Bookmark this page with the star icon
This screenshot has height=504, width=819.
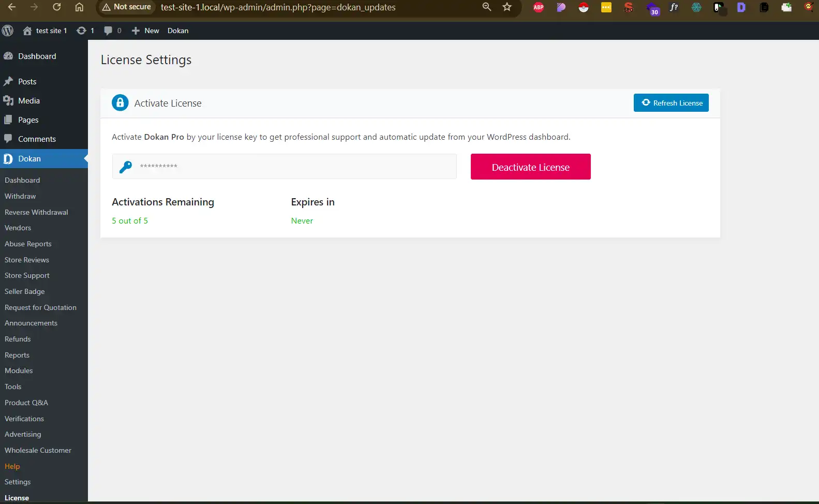coord(507,7)
